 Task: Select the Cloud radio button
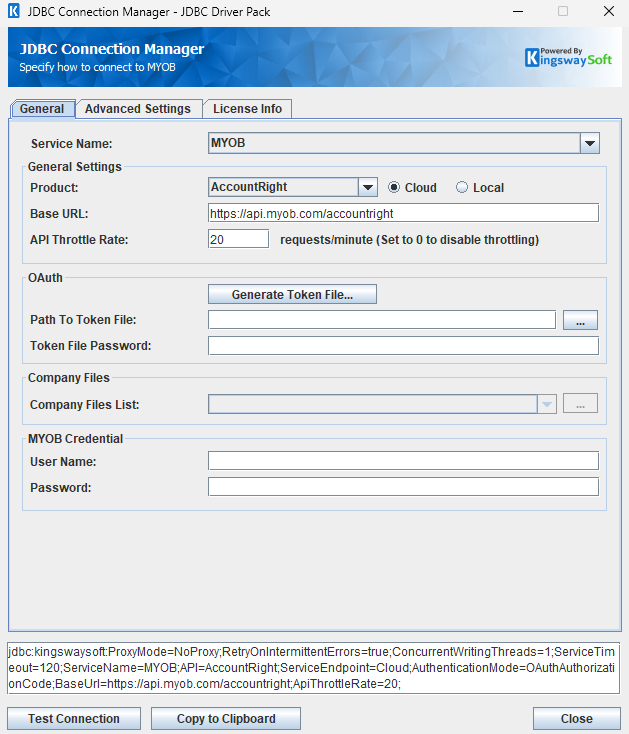click(394, 187)
